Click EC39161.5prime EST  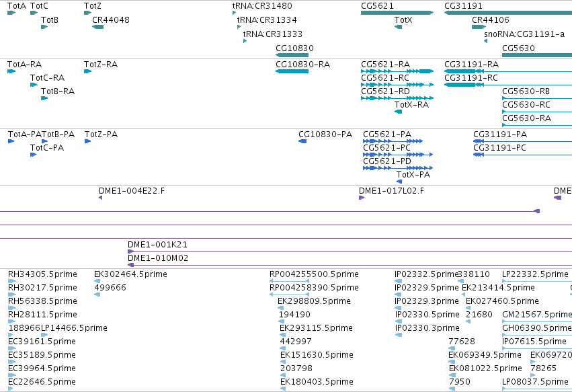[x=12, y=348]
